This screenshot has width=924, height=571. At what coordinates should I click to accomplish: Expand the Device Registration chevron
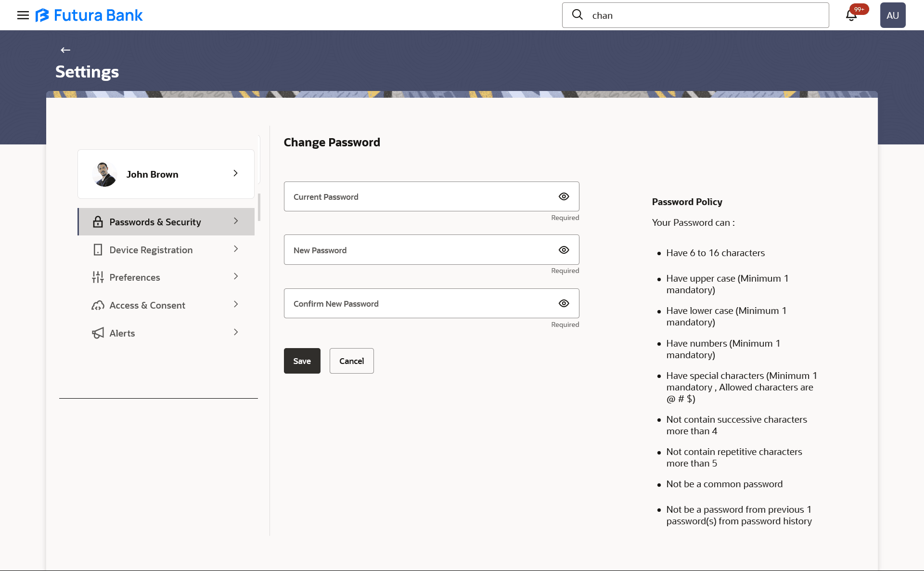pos(235,249)
